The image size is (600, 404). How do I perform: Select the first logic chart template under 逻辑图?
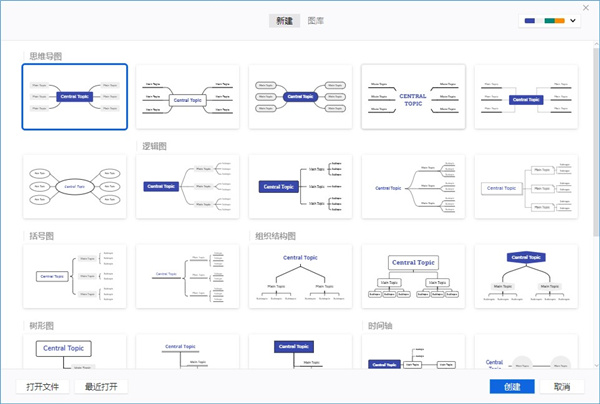click(188, 187)
